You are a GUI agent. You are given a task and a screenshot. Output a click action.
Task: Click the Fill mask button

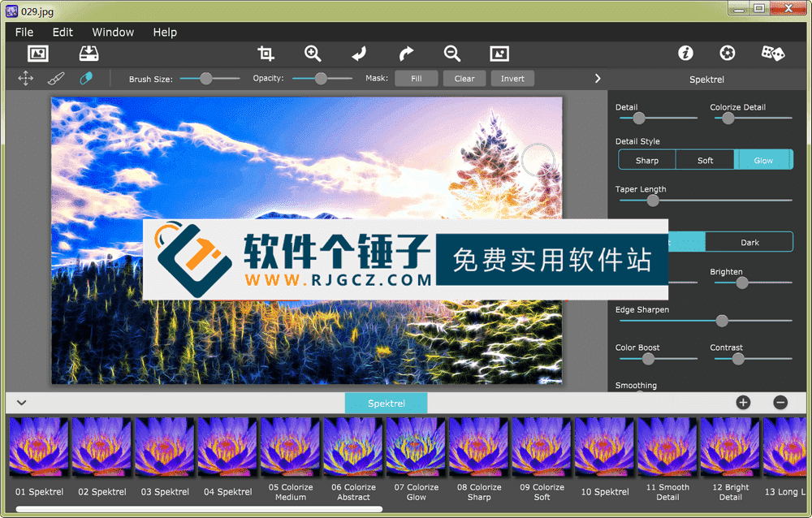[416, 79]
